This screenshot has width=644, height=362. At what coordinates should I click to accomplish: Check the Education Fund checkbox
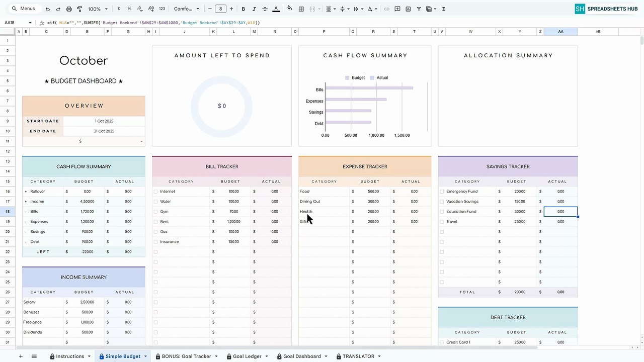[442, 212]
